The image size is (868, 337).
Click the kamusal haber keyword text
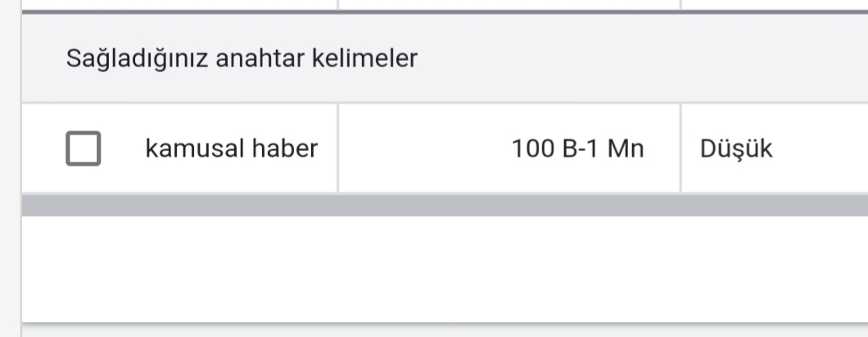click(232, 148)
